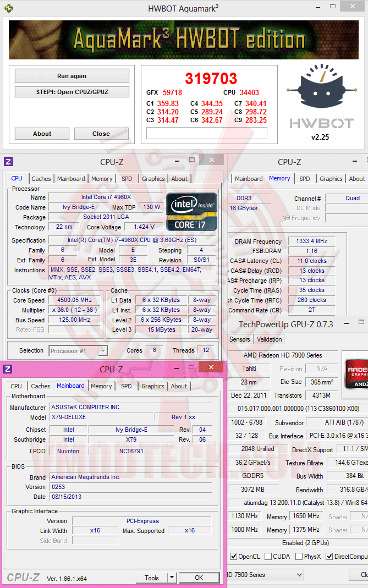Open About tab in top-left CPU-Z window
This screenshot has width=368, height=588.
click(179, 179)
